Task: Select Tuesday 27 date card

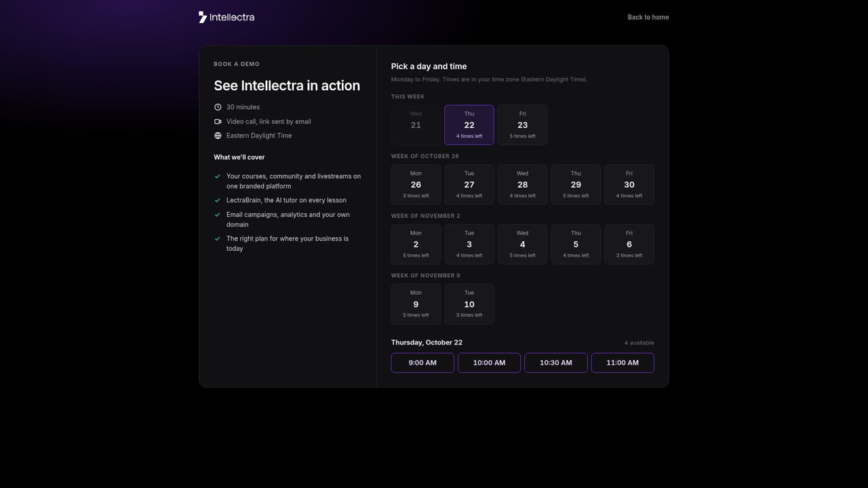Action: tap(469, 184)
